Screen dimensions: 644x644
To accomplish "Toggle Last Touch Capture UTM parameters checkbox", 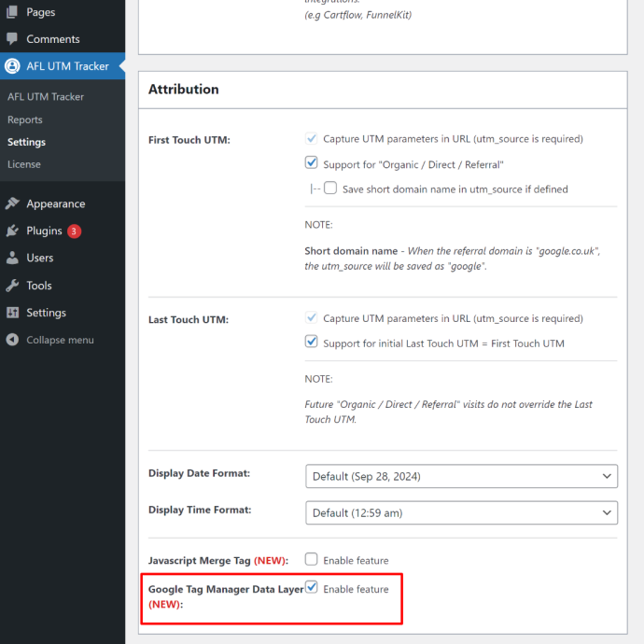I will pyautogui.click(x=311, y=317).
